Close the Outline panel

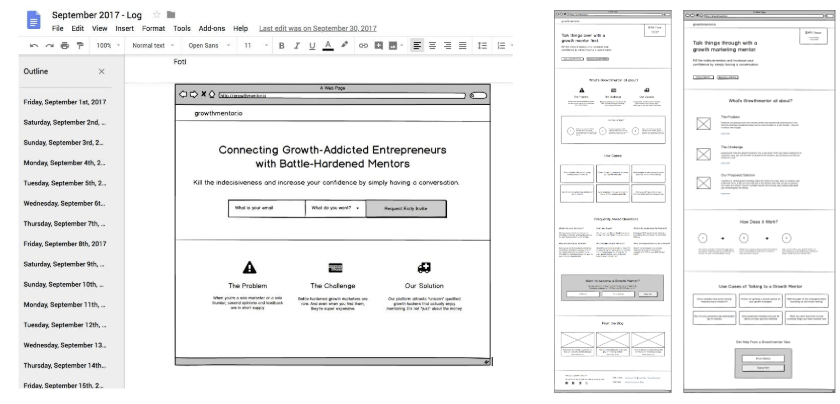click(x=102, y=71)
